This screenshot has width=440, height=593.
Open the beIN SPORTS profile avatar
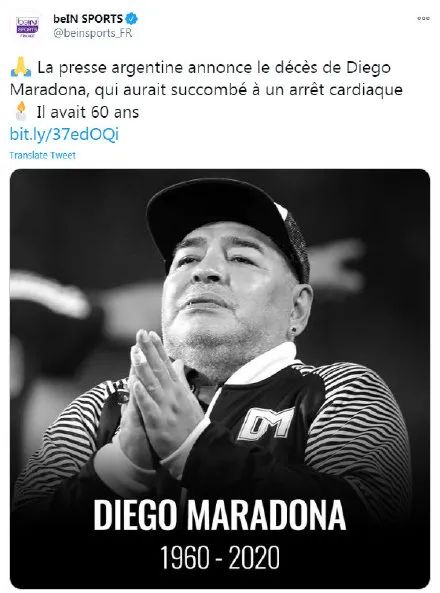[27, 26]
